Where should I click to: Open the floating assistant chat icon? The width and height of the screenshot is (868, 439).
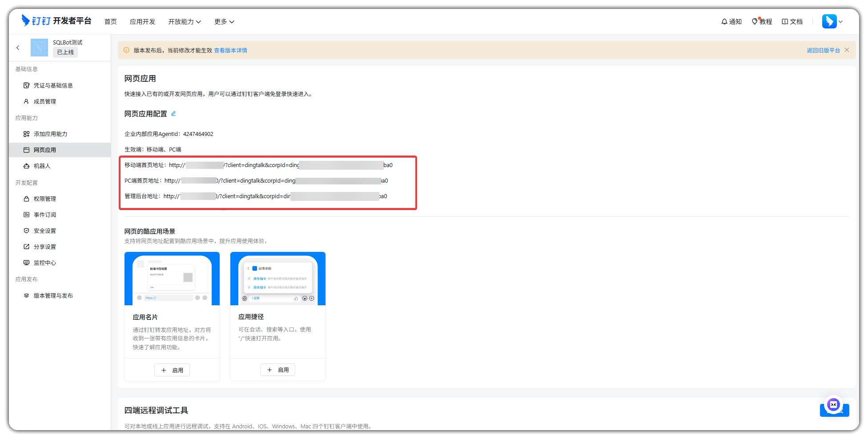[833, 405]
